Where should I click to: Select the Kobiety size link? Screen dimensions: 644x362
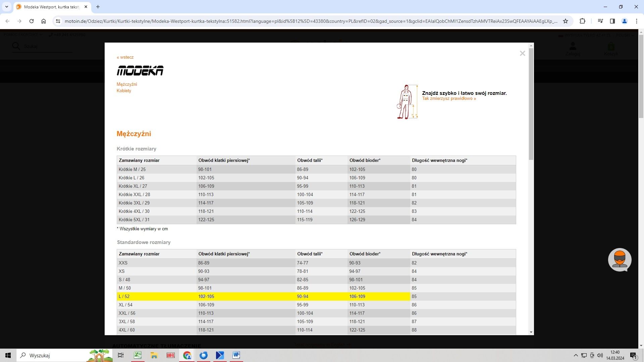(124, 91)
